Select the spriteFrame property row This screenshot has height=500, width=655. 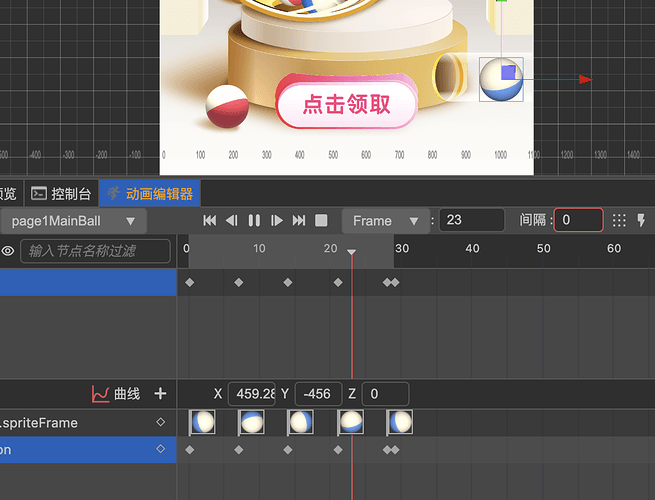[88, 423]
